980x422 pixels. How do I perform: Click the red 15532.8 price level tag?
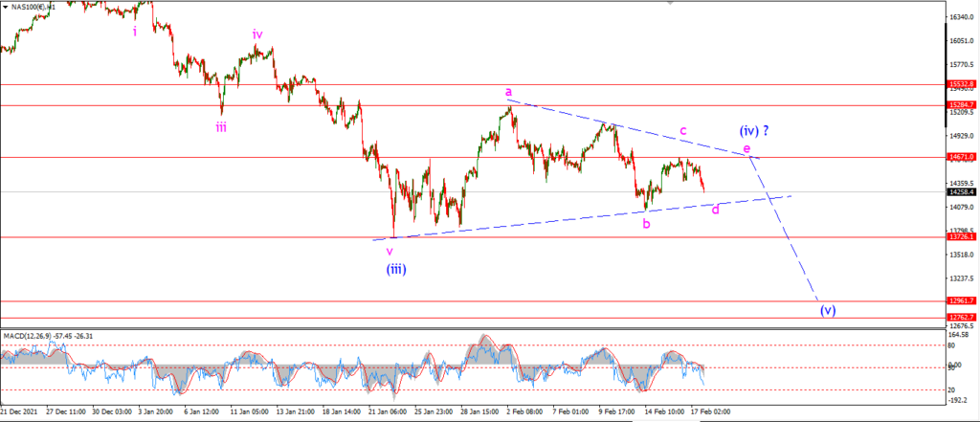[x=962, y=84]
